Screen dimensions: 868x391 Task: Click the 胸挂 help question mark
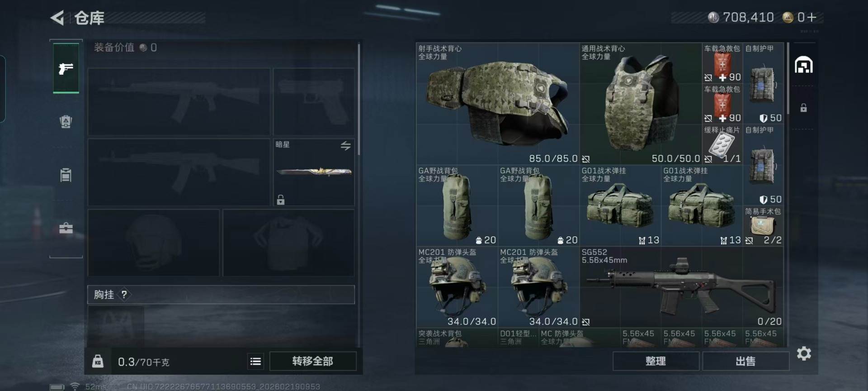[x=124, y=295]
